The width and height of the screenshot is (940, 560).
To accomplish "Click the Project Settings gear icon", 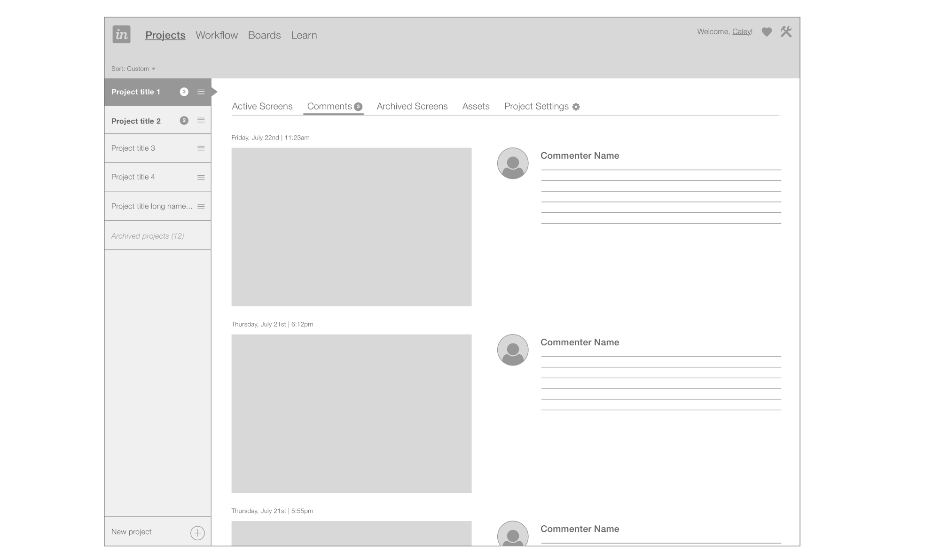I will (x=576, y=107).
